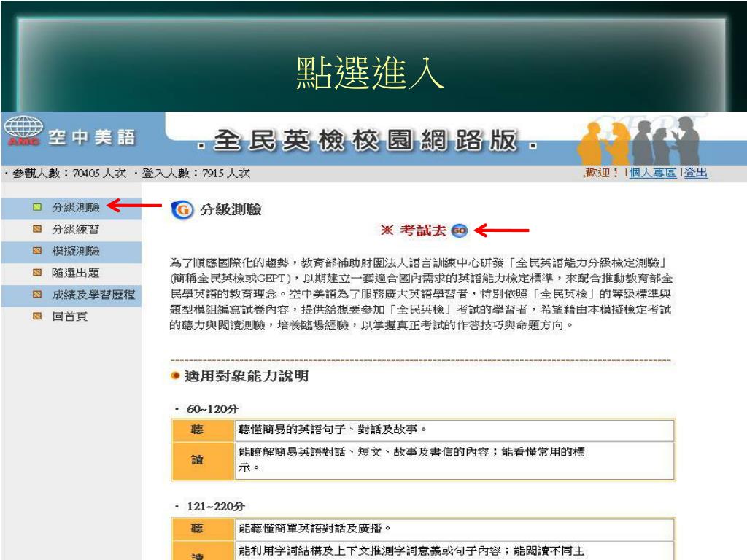Click the 適用對象能力說明 section heading

[247, 376]
